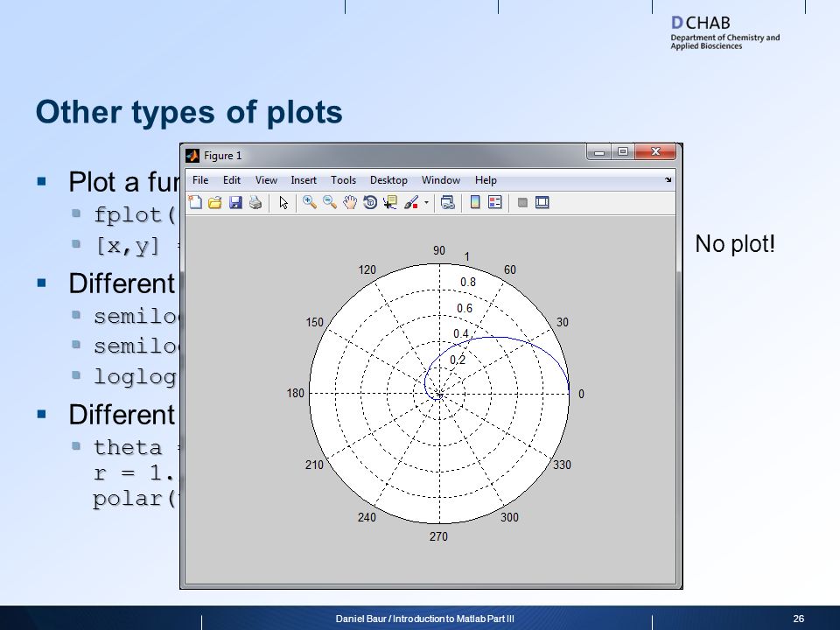
Task: Click the Link Plot icon
Action: tap(447, 202)
